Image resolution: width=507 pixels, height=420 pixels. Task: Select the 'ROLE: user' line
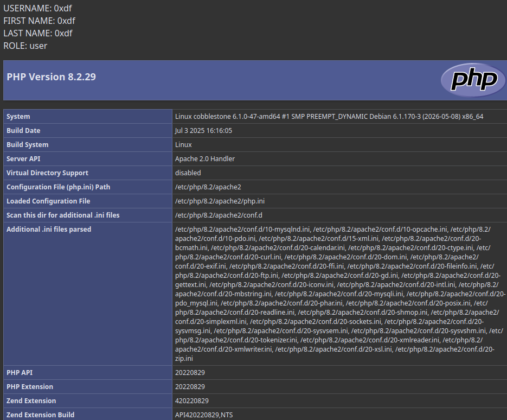coord(25,46)
